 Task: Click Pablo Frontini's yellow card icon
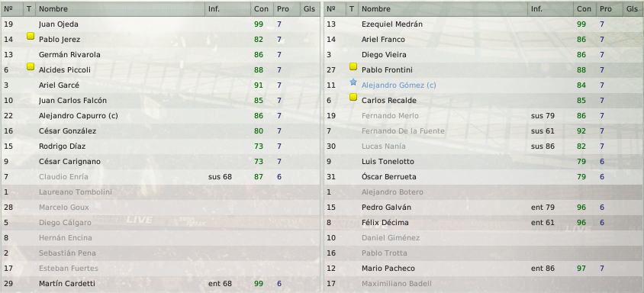tap(353, 66)
